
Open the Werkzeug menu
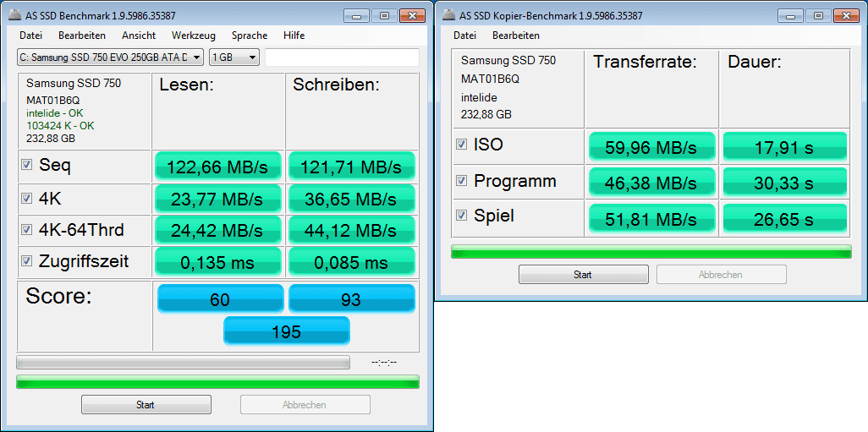point(194,36)
